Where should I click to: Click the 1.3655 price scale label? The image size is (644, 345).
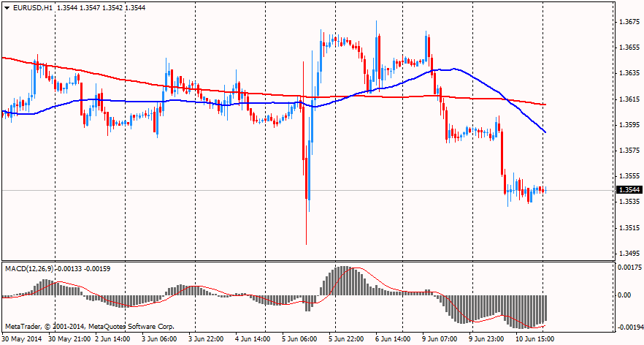click(628, 48)
